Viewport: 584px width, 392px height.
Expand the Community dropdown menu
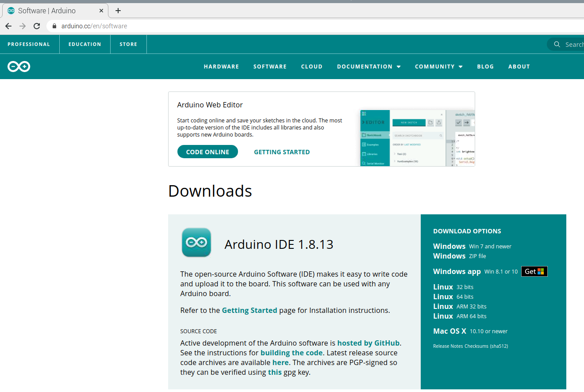(x=439, y=67)
